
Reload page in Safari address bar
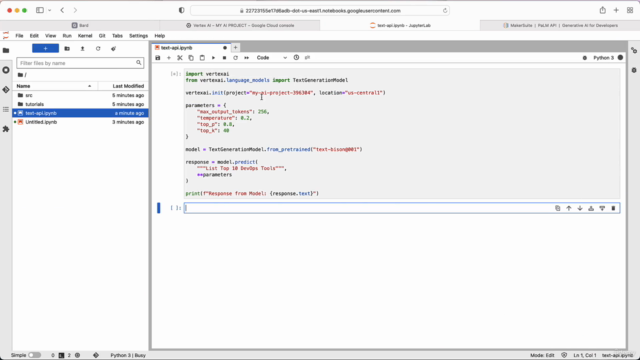point(445,11)
